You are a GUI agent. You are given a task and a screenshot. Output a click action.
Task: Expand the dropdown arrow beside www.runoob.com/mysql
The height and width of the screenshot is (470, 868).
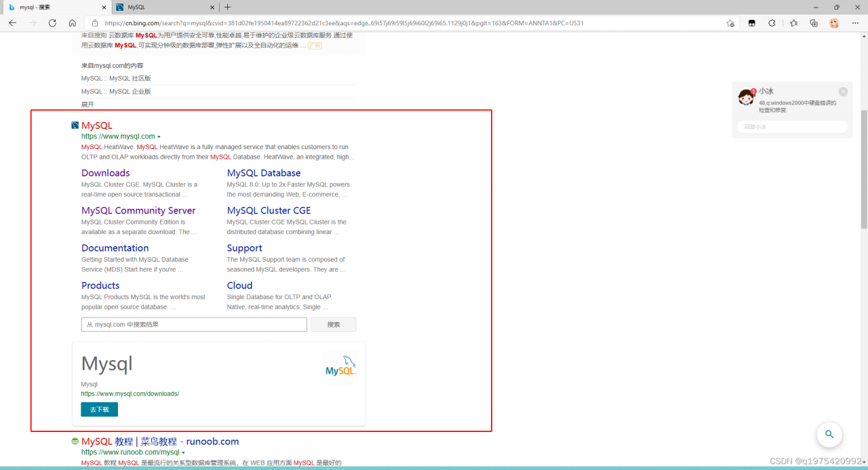(x=183, y=452)
